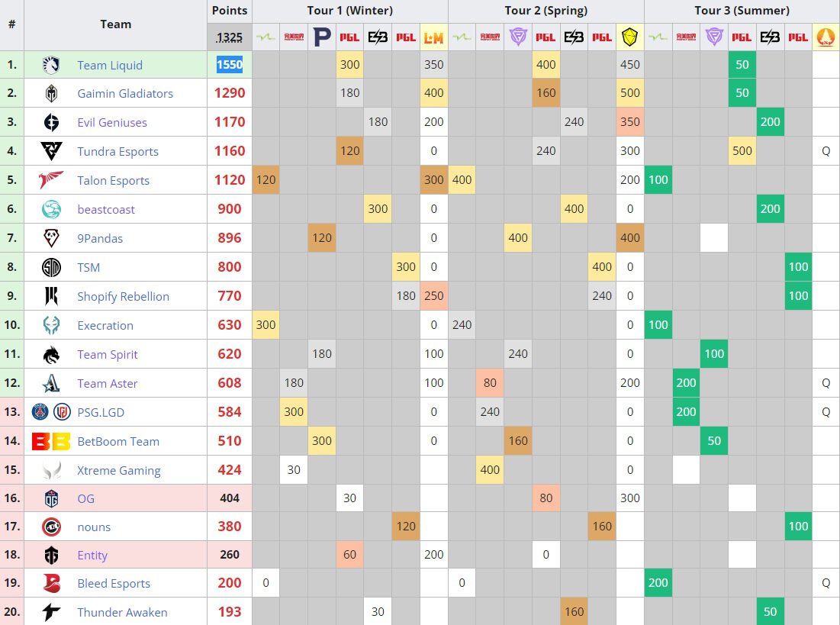840x625 pixels.
Task: Open the Evil Geniuses logo icon
Action: [51, 122]
